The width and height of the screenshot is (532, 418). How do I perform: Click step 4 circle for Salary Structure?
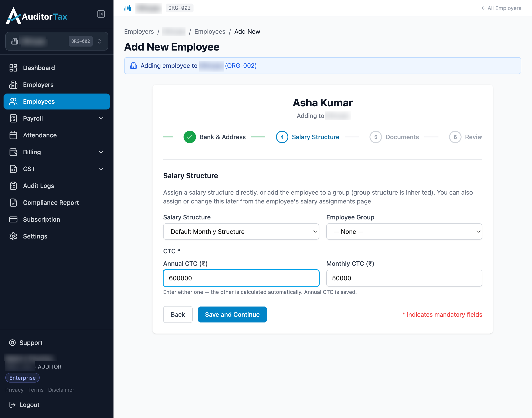(282, 137)
